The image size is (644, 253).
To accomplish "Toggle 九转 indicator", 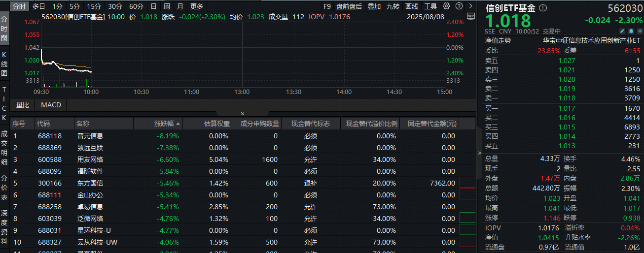I will pyautogui.click(x=393, y=6).
